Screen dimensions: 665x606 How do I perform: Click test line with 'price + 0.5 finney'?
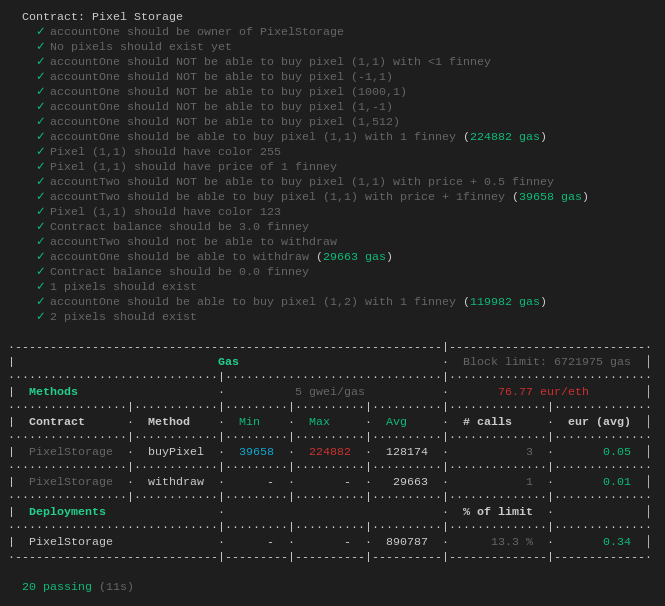click(302, 182)
